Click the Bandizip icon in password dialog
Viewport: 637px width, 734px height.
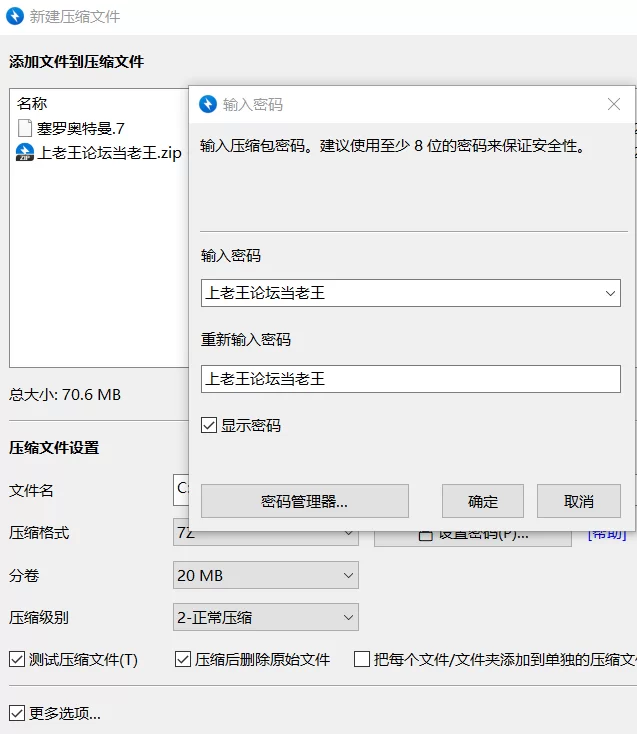(x=208, y=104)
